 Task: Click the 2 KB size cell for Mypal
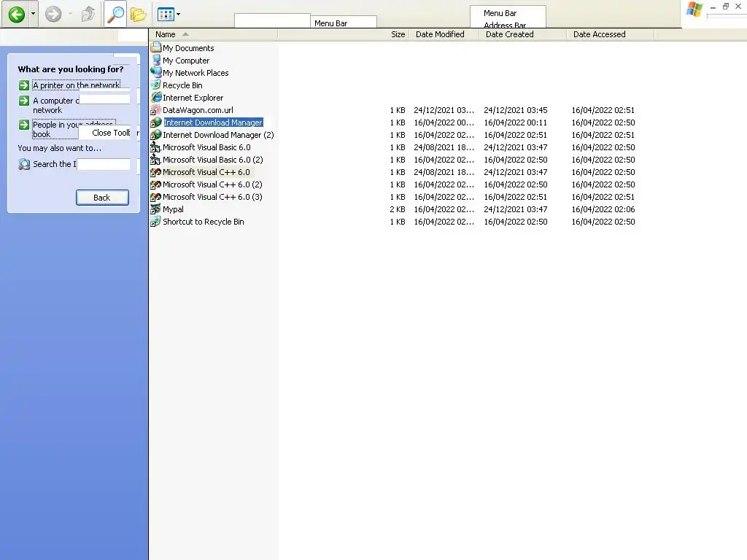click(x=398, y=209)
